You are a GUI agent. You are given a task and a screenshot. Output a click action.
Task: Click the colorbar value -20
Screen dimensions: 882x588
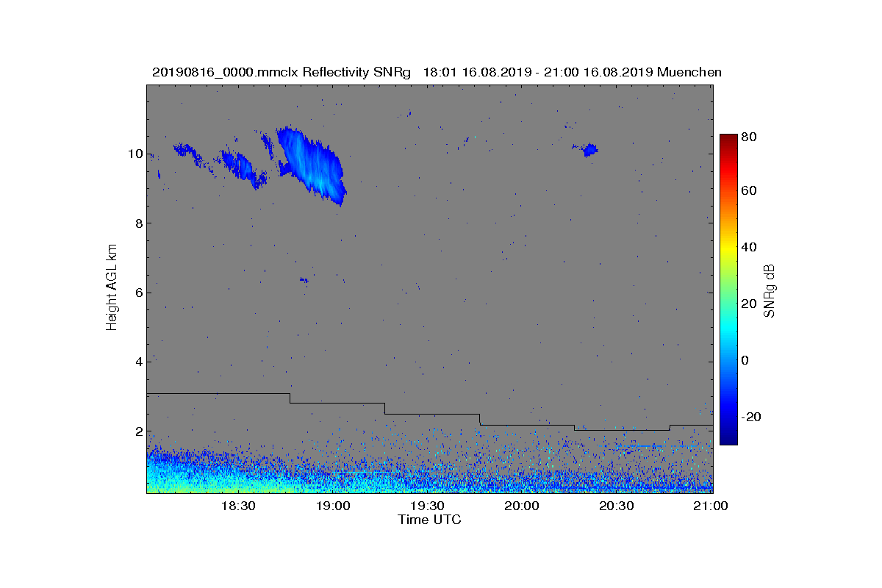[752, 417]
